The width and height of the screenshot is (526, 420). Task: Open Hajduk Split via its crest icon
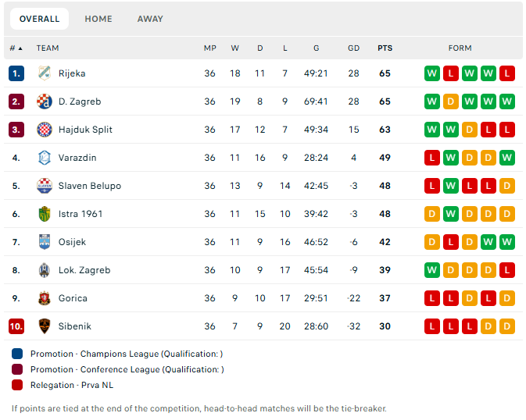click(45, 130)
